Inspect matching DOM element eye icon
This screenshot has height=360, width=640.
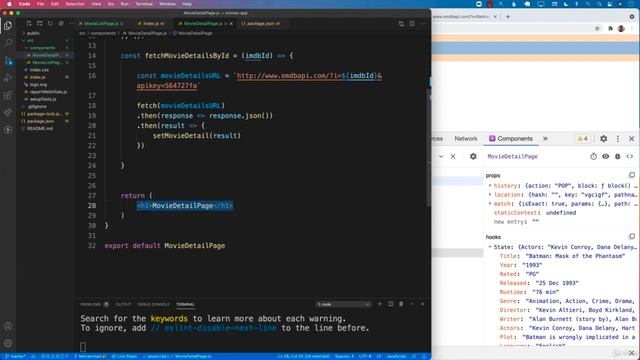[x=605, y=156]
